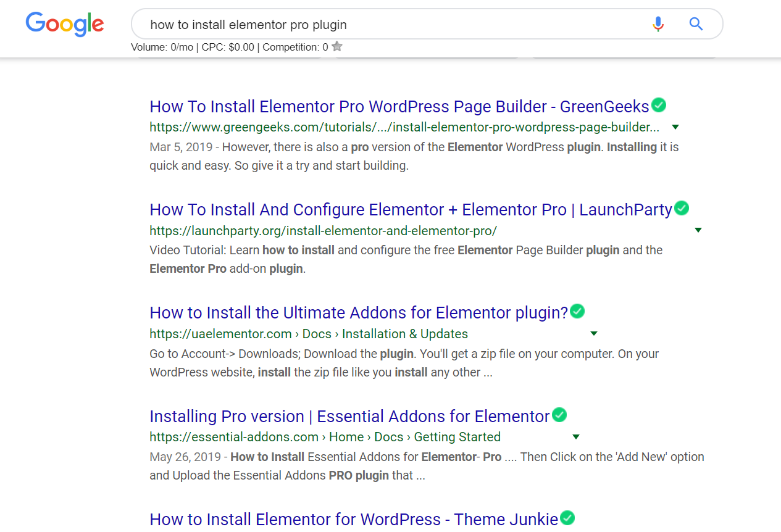Expand dropdown arrow next to greengeeks.com URL

pos(675,127)
